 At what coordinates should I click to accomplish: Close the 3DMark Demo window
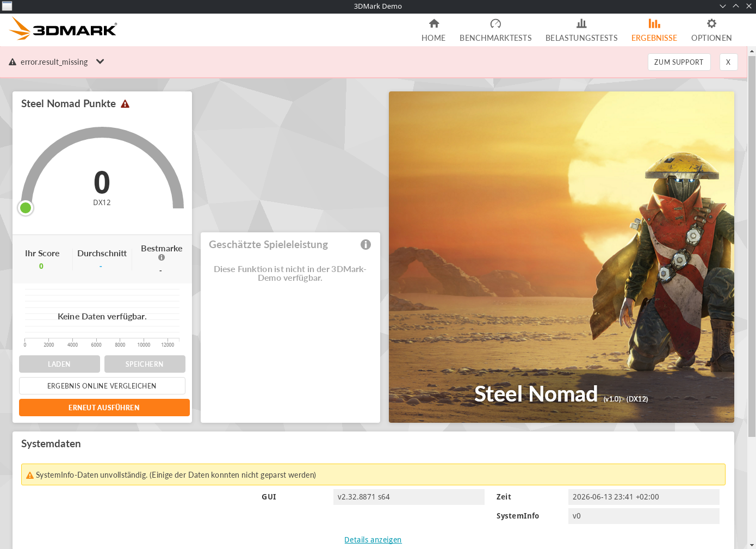point(749,6)
